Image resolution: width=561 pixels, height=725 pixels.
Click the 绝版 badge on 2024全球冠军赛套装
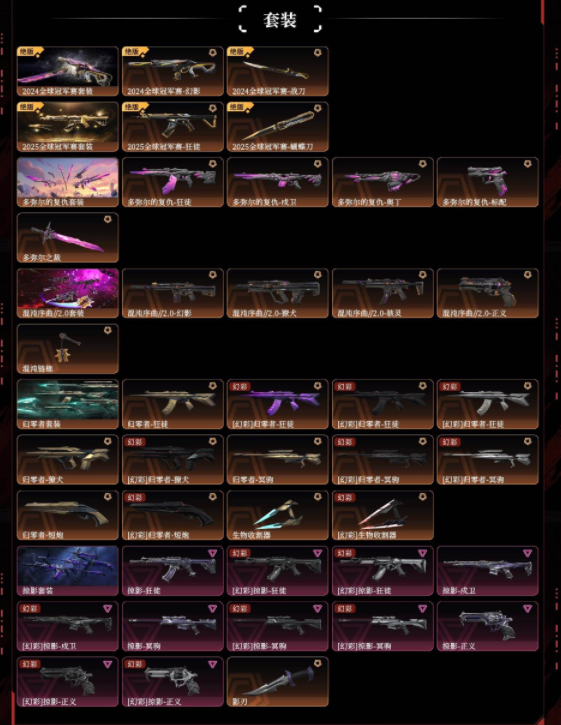pyautogui.click(x=29, y=51)
